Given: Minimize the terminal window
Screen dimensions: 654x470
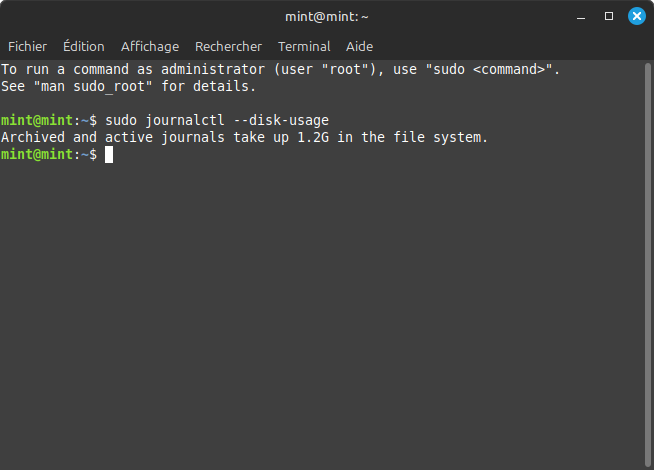Looking at the screenshot, I should coord(581,16).
